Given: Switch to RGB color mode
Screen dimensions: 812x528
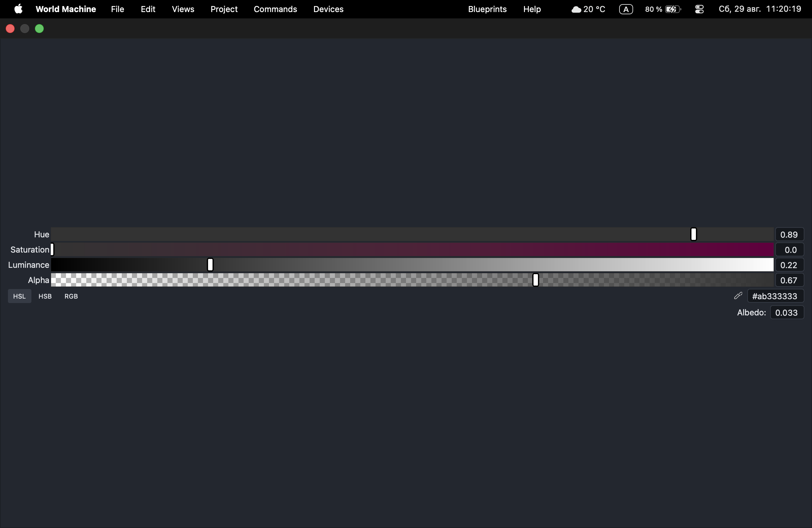Looking at the screenshot, I should click(71, 296).
